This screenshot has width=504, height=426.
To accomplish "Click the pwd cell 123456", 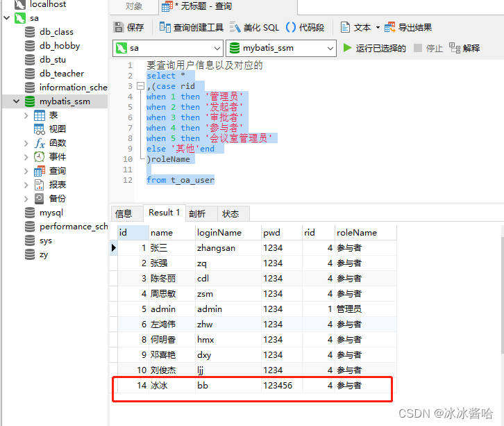I will click(x=282, y=386).
